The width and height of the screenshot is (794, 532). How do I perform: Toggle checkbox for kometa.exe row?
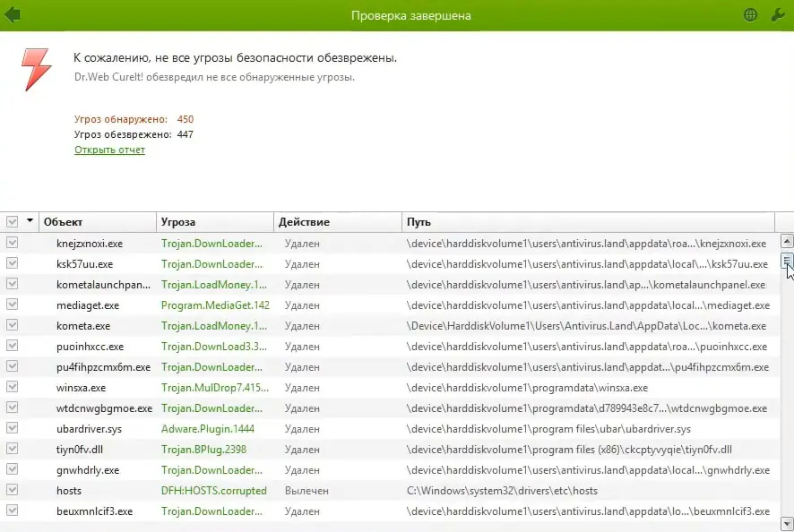click(x=13, y=325)
